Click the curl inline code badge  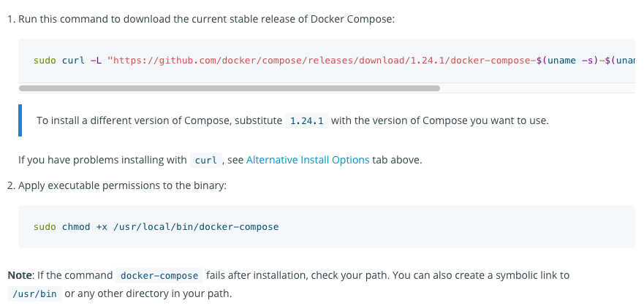pyautogui.click(x=205, y=161)
